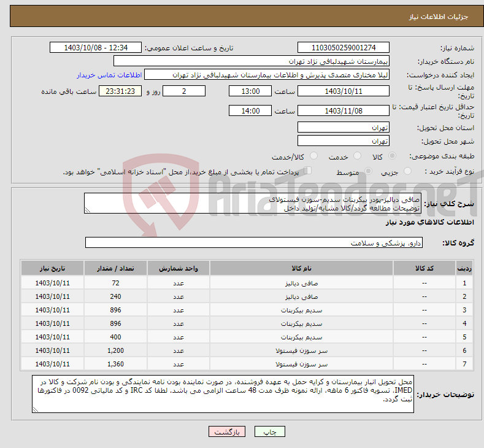Click سر سوزن فیستولا in row 6
This screenshot has height=448, width=484.
[301, 350]
